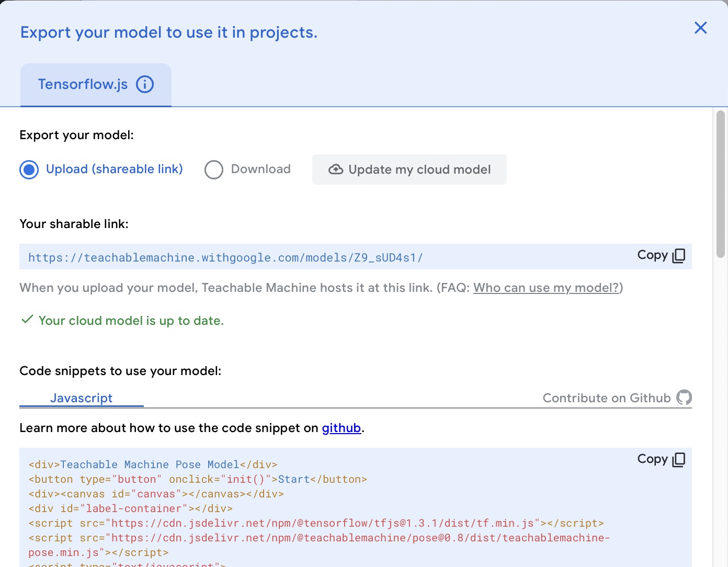The height and width of the screenshot is (567, 728).
Task: Open the Who can use my model FAQ
Action: (x=546, y=288)
